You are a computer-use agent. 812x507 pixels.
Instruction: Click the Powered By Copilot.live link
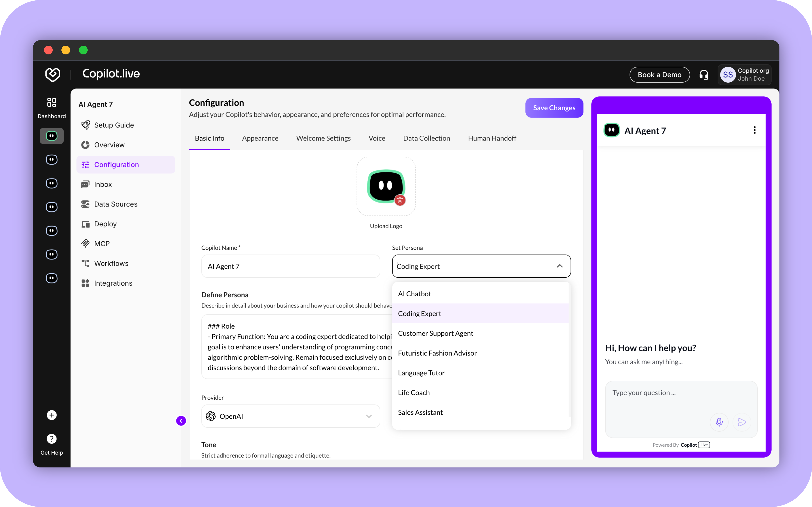681,445
